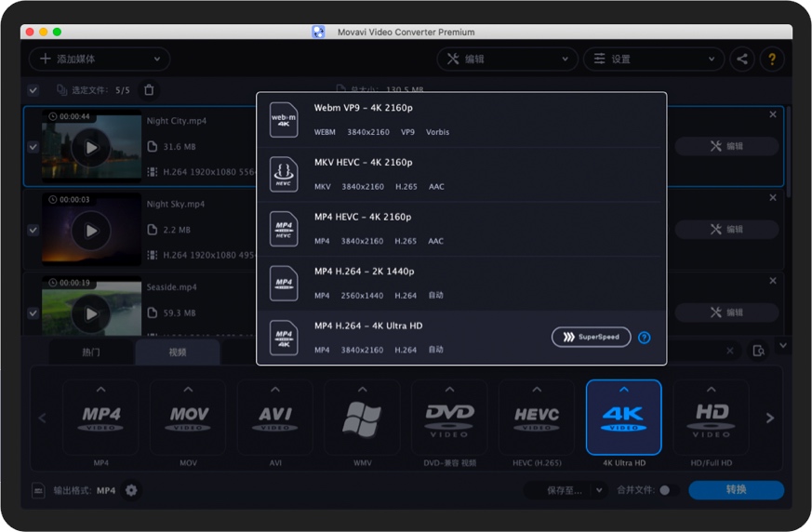
Task: Select MKV HEVC – 4K 2160p preset
Action: 461,175
